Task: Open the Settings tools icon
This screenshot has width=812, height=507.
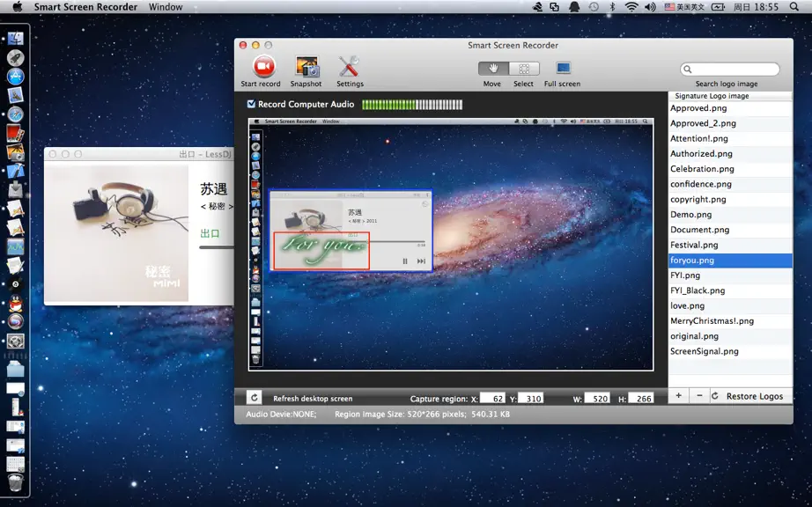Action: (x=349, y=67)
